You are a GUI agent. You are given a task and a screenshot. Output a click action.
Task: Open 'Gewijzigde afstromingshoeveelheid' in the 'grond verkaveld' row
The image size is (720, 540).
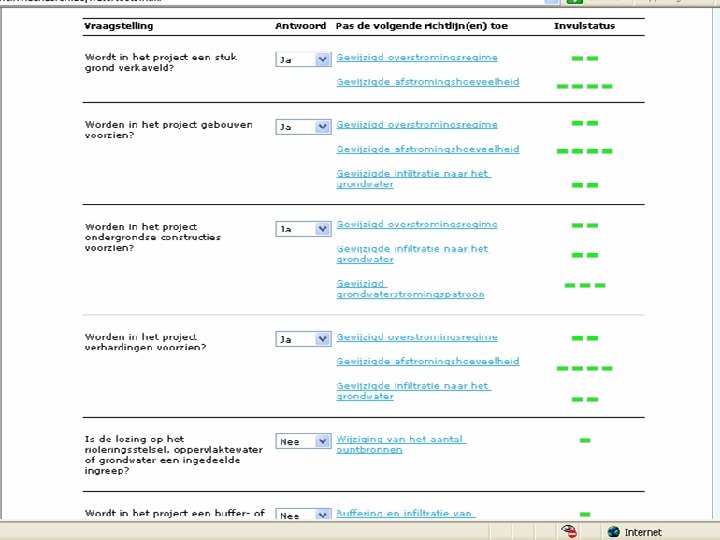[x=428, y=82]
